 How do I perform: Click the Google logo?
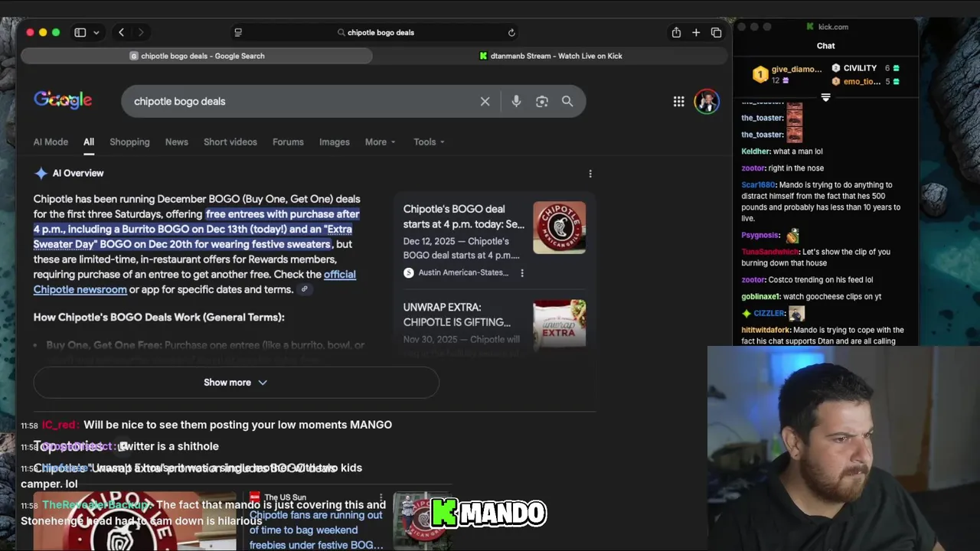63,100
